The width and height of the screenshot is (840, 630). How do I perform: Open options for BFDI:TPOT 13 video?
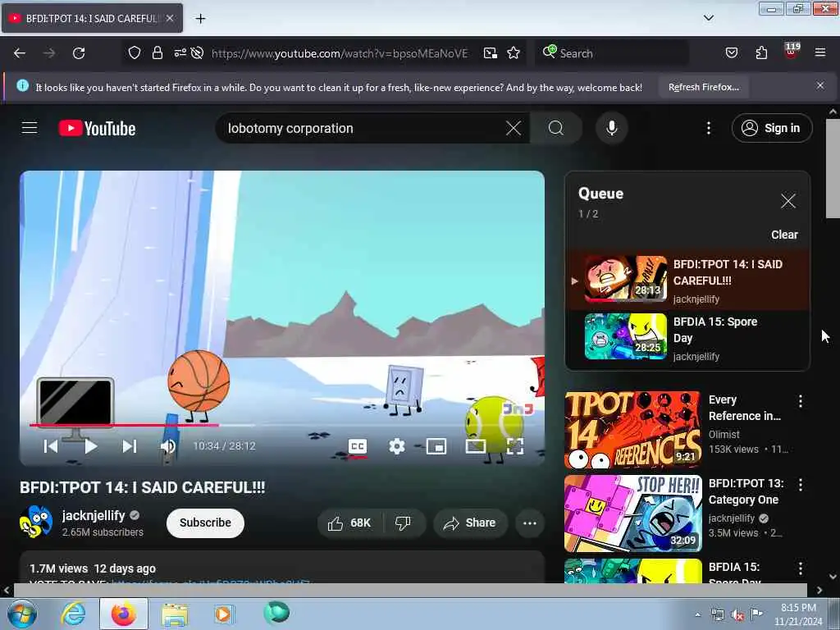tap(800, 485)
